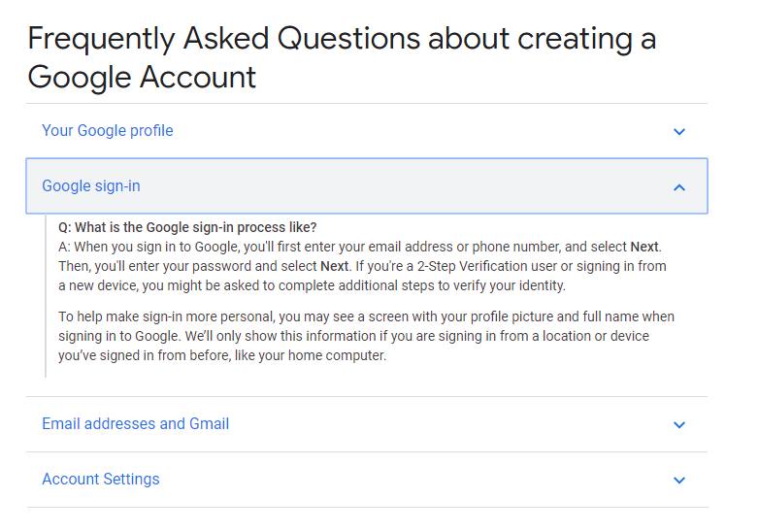
Task: Click the Frequently Asked Questions page heading
Action: [342, 57]
